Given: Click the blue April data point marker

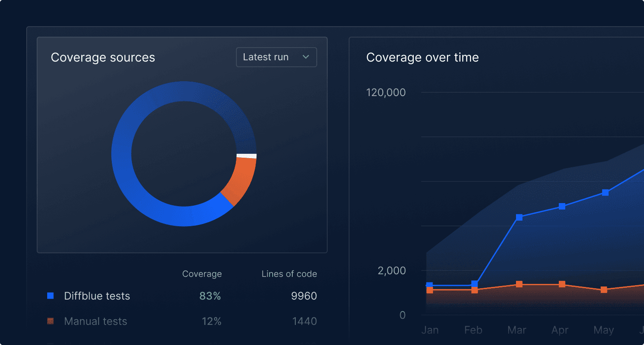Looking at the screenshot, I should pos(562,206).
